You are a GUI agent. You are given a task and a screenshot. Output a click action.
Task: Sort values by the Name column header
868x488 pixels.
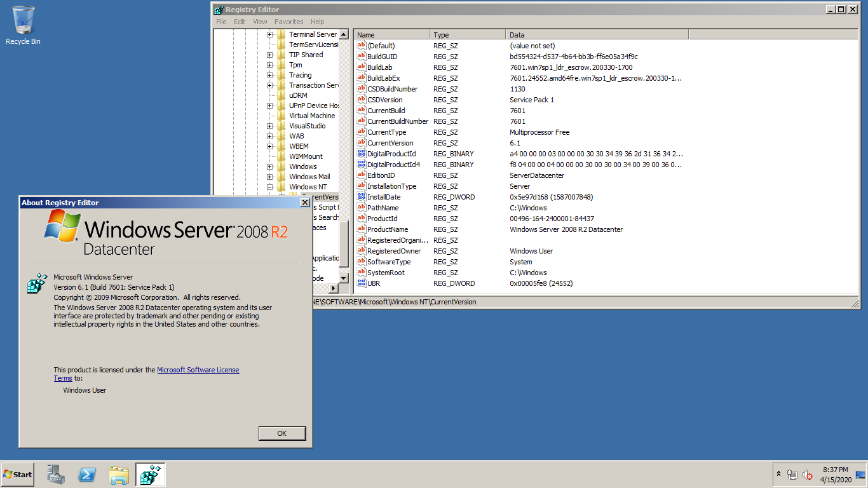(x=392, y=35)
